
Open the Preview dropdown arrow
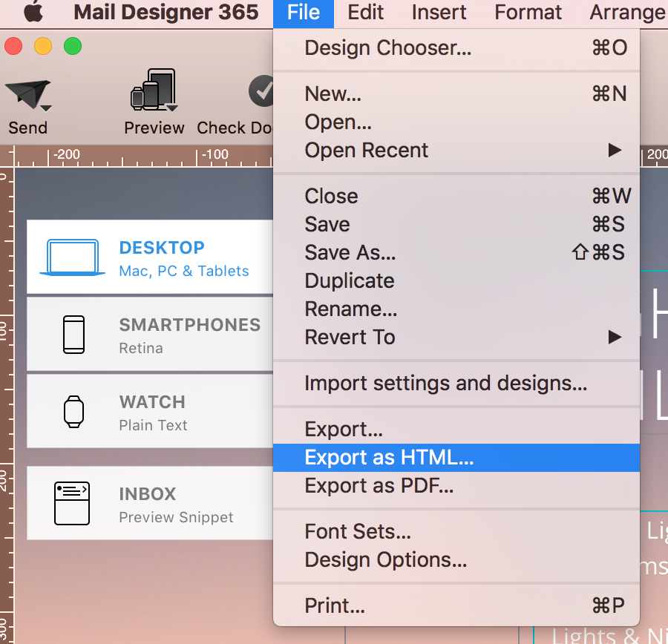pyautogui.click(x=171, y=108)
